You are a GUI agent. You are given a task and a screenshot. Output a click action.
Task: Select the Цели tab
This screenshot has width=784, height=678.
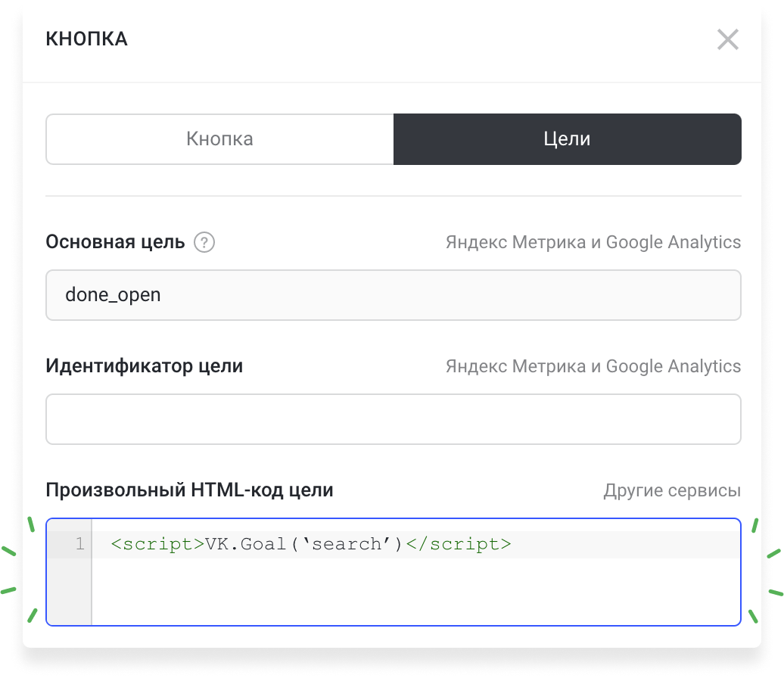[567, 139]
